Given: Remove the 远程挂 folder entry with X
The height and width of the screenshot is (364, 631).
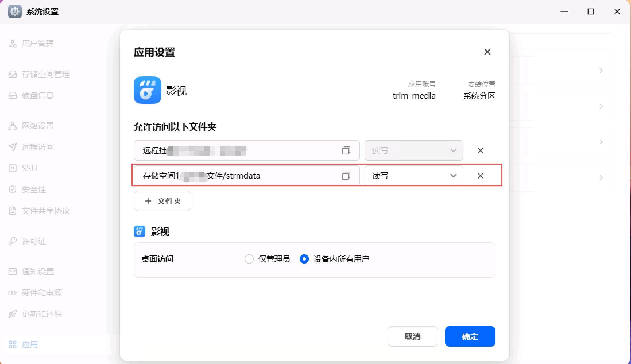Looking at the screenshot, I should [480, 150].
